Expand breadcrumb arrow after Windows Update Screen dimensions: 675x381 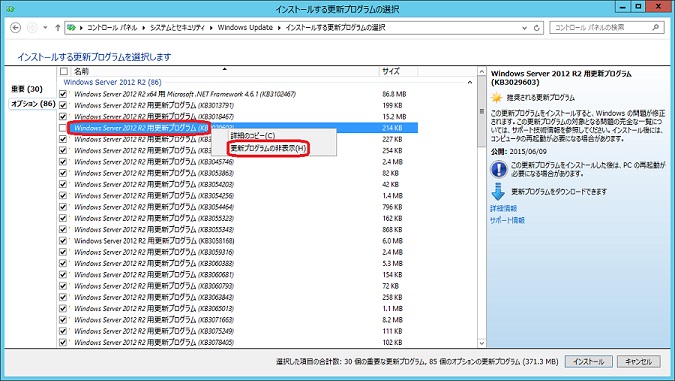pos(279,28)
